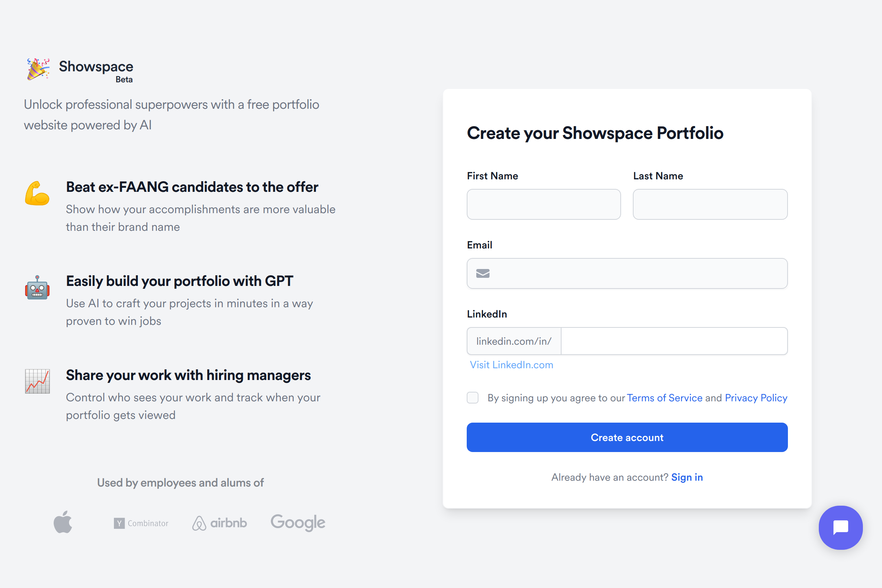
Task: Click the flexed bicep emoji icon
Action: tap(37, 194)
